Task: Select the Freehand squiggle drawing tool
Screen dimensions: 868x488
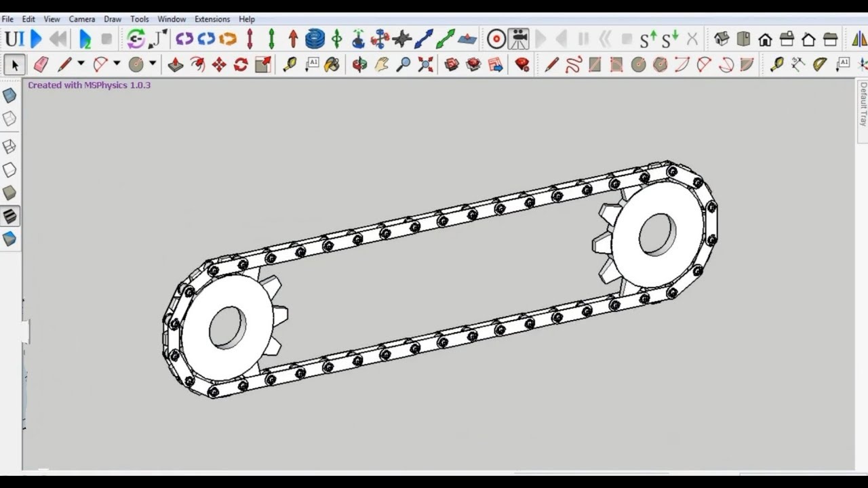Action: 574,65
